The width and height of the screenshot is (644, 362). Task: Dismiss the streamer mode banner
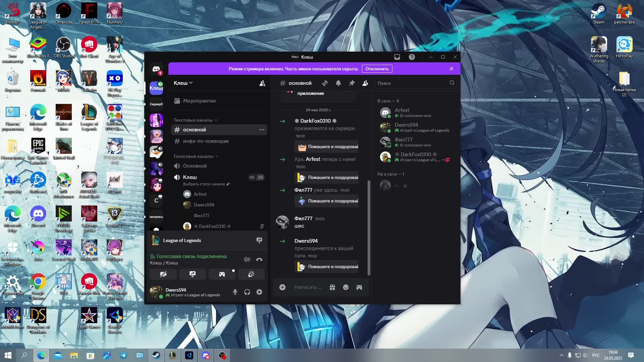point(451,69)
